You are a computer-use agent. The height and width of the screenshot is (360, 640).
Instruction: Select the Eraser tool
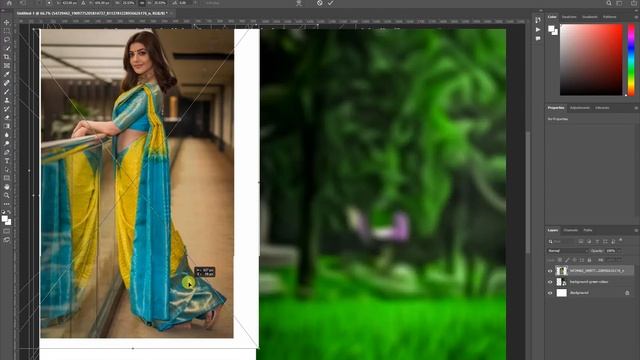click(7, 118)
